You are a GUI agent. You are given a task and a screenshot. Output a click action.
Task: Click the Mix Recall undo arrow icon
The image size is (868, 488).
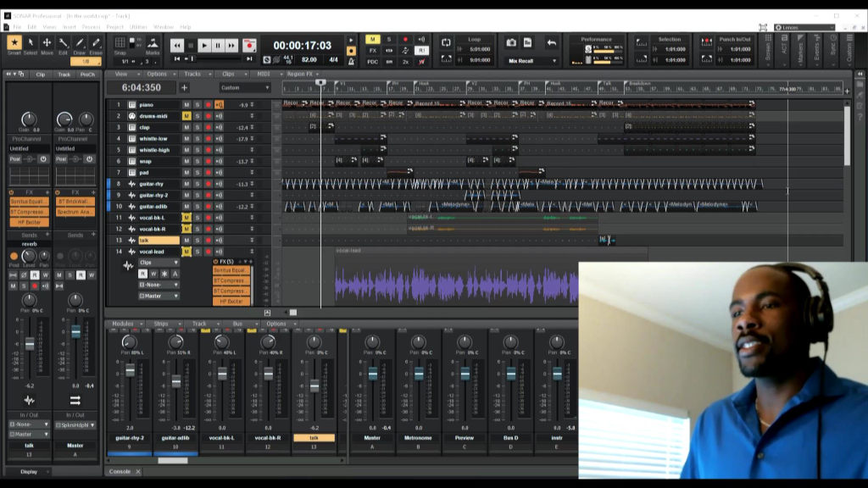(x=551, y=42)
